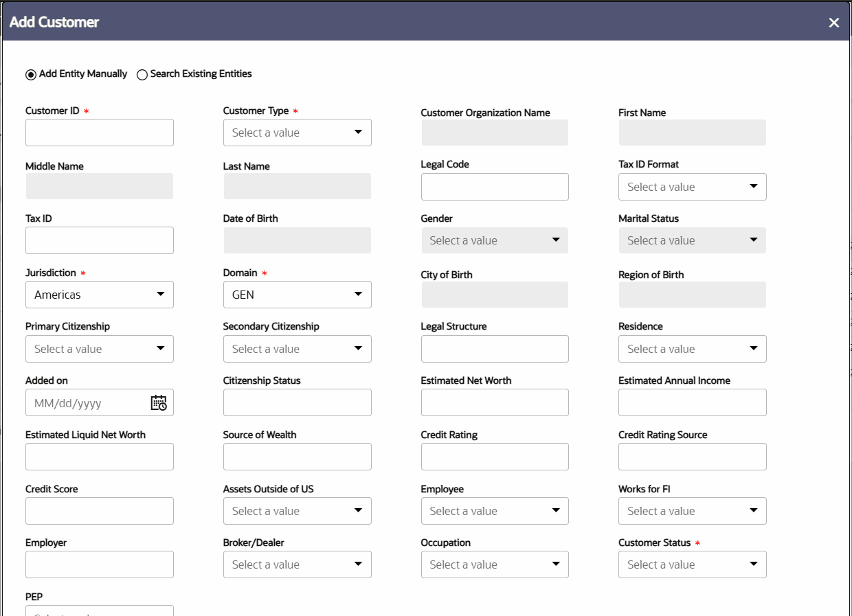Select the Search Existing Entities radio button
The image size is (852, 616).
pyautogui.click(x=142, y=75)
